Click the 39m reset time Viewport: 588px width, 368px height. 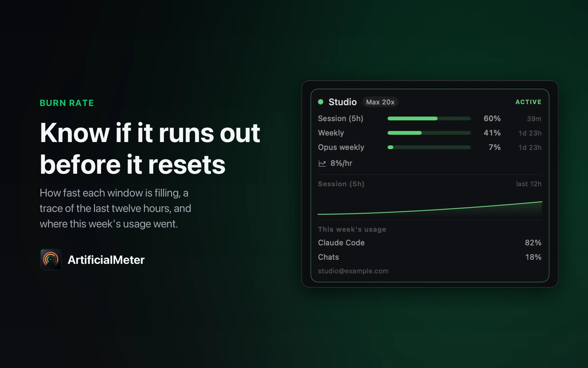(x=534, y=119)
